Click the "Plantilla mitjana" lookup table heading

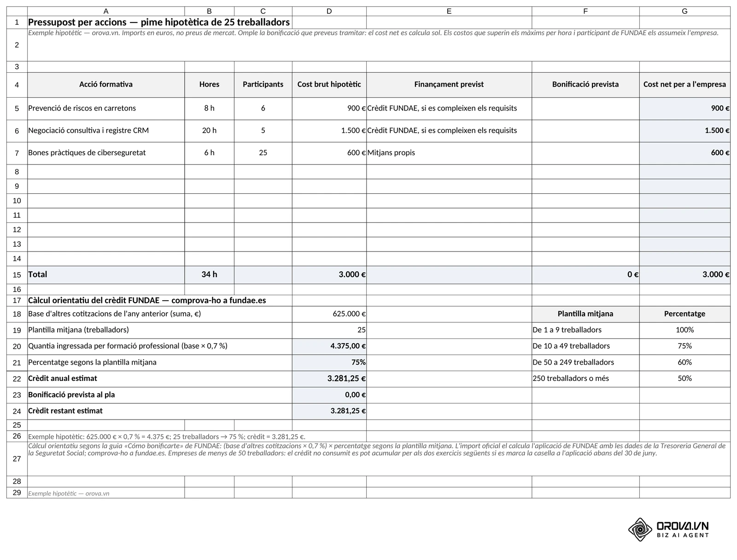tap(585, 314)
